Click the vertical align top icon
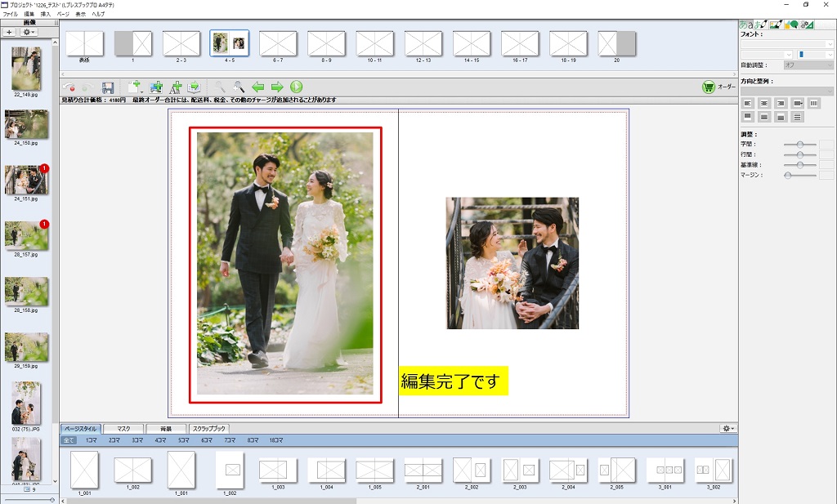The image size is (837, 504). click(747, 117)
